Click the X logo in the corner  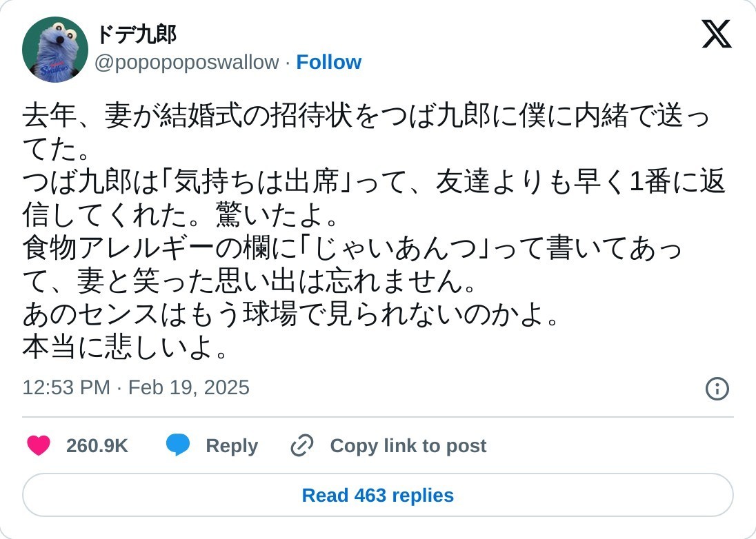click(x=716, y=34)
